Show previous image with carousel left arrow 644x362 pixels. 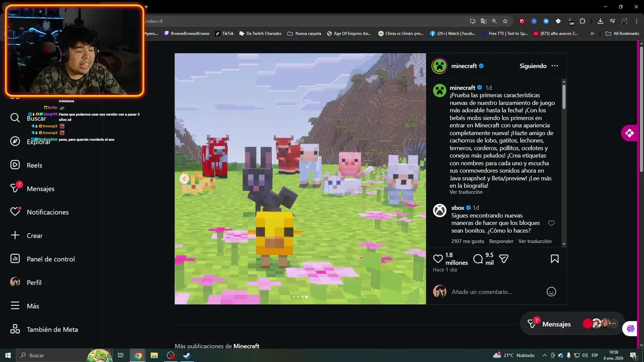pyautogui.click(x=184, y=178)
